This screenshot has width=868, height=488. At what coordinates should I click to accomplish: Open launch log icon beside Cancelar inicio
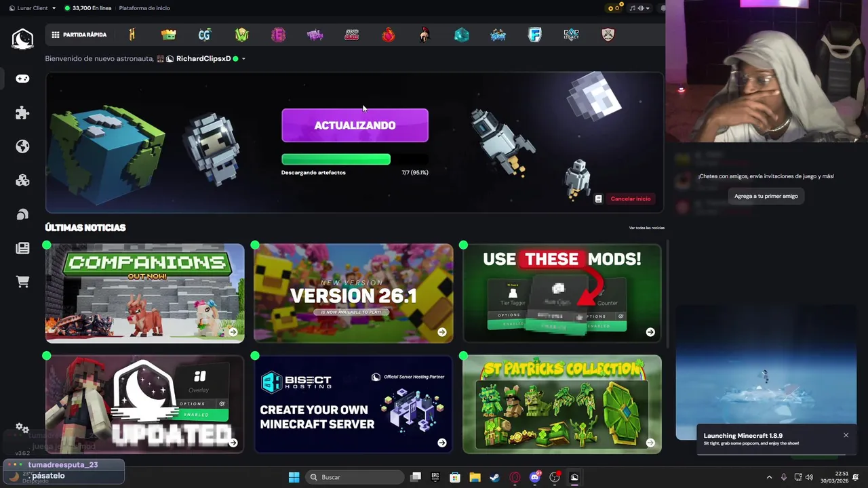tap(599, 199)
